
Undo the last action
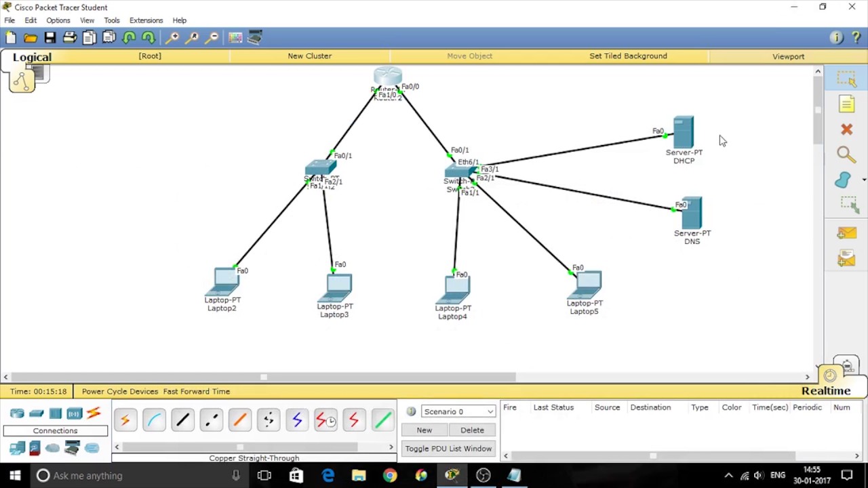click(129, 38)
